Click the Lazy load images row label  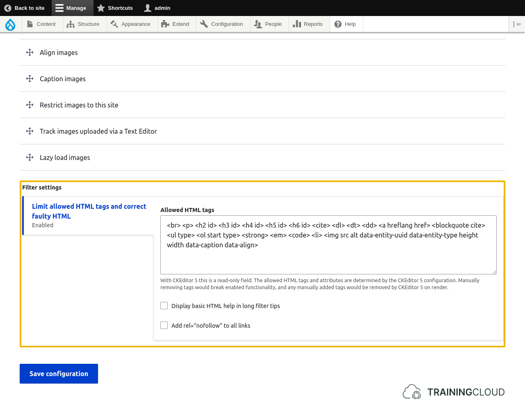click(x=65, y=157)
